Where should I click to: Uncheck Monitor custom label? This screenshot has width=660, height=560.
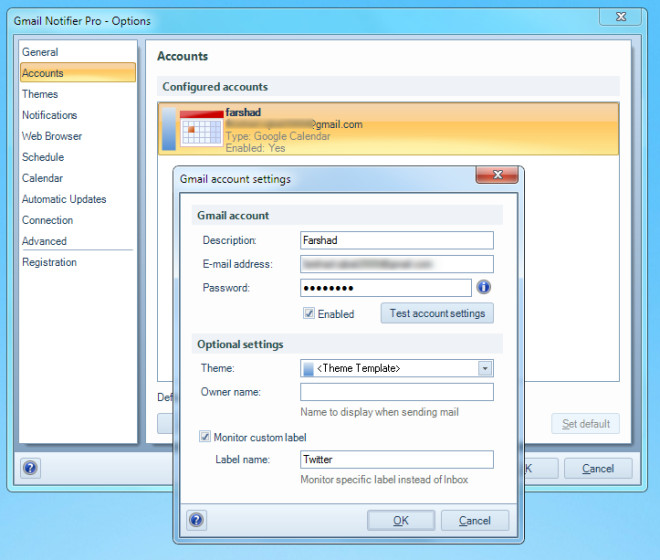pyautogui.click(x=205, y=437)
